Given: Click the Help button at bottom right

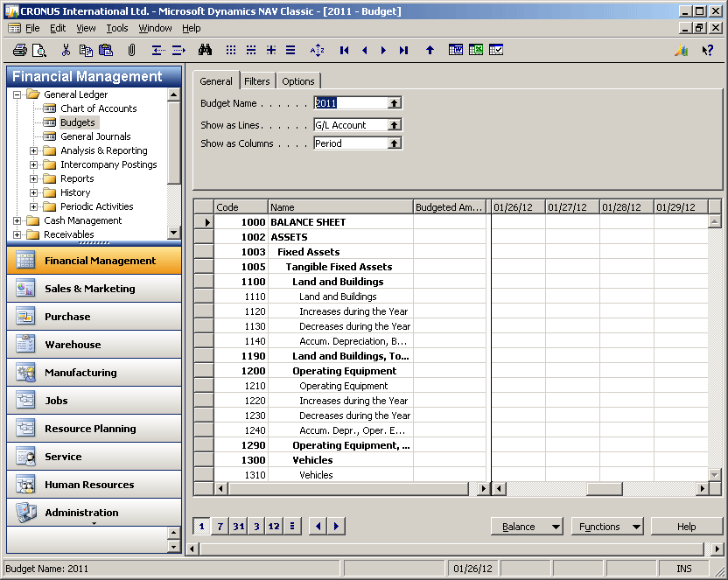Looking at the screenshot, I should pos(686,527).
